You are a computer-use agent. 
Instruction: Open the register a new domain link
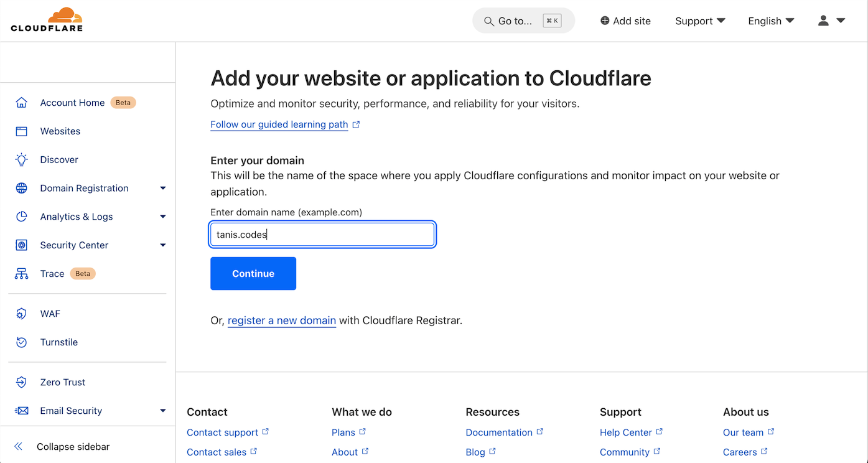tap(281, 320)
